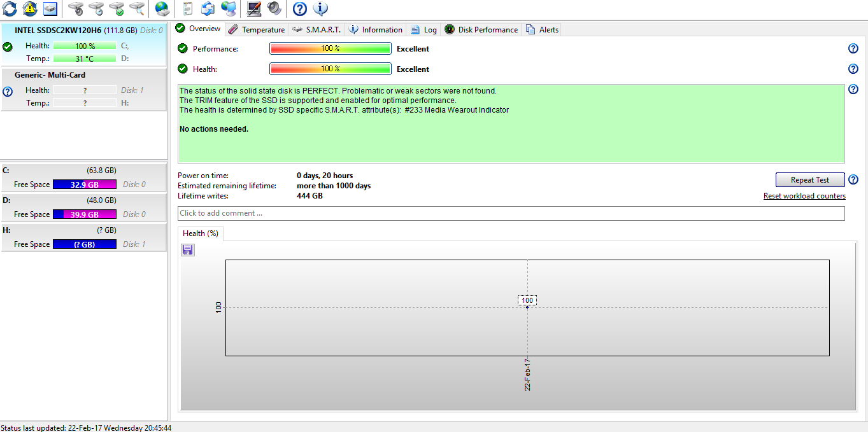Select the H: (? GB) partition header
The image size is (868, 432).
(x=84, y=230)
